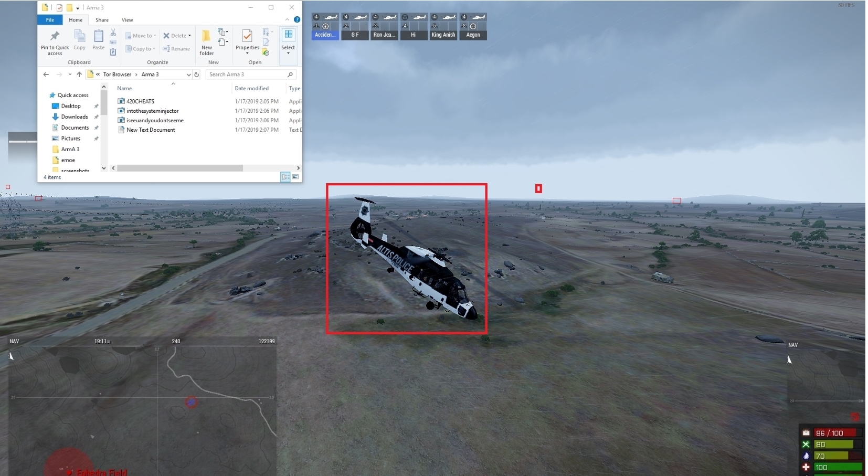Select squad unit King Anish in game
Viewport: 868px width, 476px height.
[443, 26]
